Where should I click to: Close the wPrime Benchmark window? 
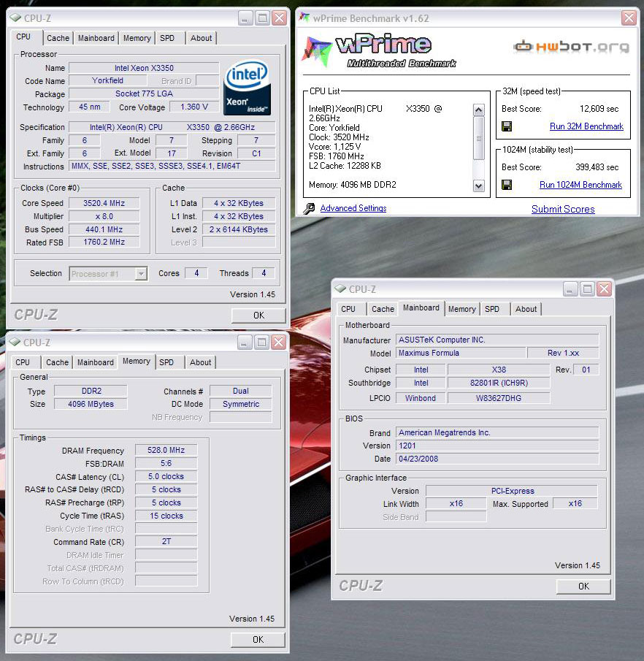click(x=629, y=18)
